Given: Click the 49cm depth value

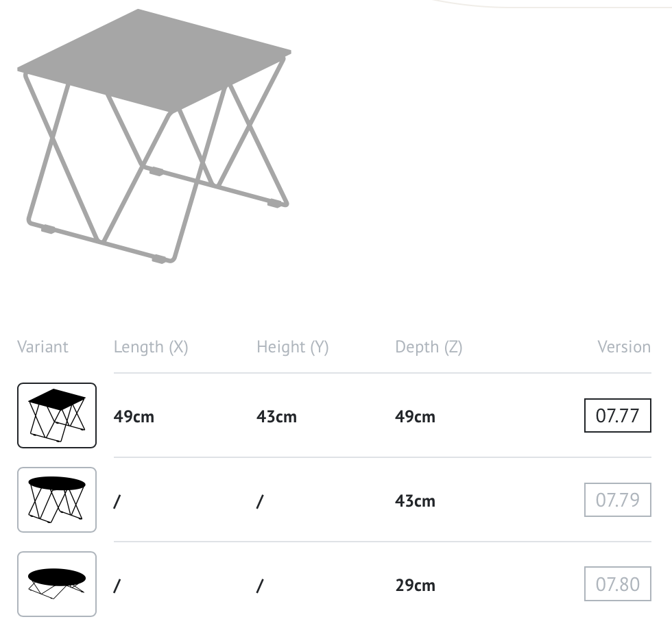Looking at the screenshot, I should 415,417.
